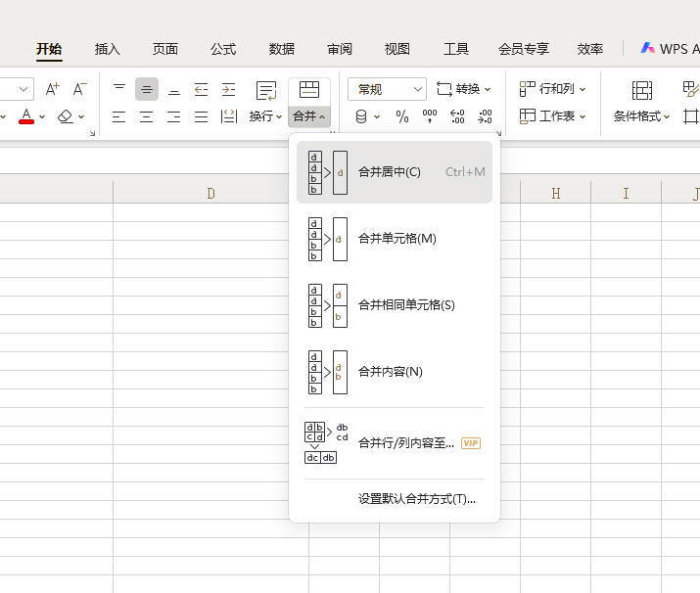700x593 pixels.
Task: Switch to the 页面 tab
Action: (165, 49)
